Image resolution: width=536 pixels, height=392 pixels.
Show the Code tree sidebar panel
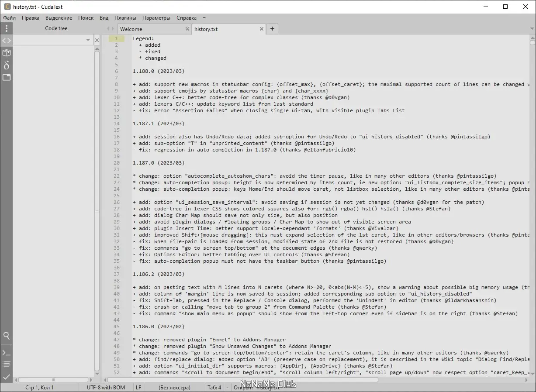(x=6, y=41)
